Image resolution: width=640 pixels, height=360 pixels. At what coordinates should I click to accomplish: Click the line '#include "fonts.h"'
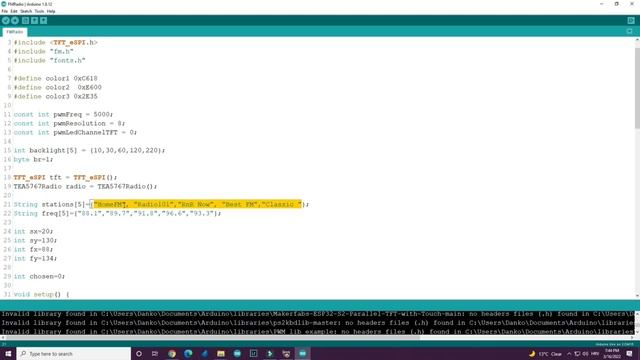click(49, 60)
